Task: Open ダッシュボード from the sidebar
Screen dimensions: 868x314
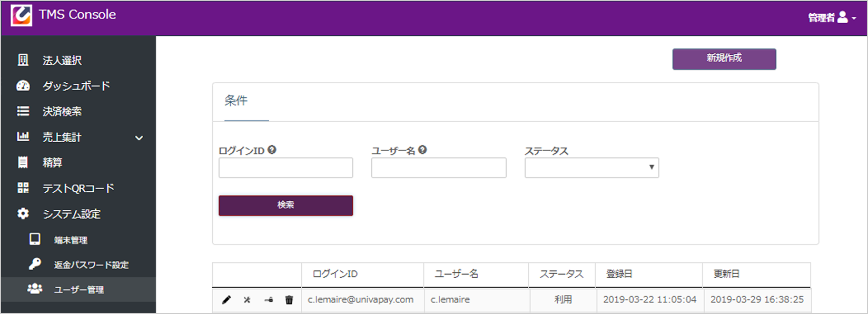Action: (76, 86)
